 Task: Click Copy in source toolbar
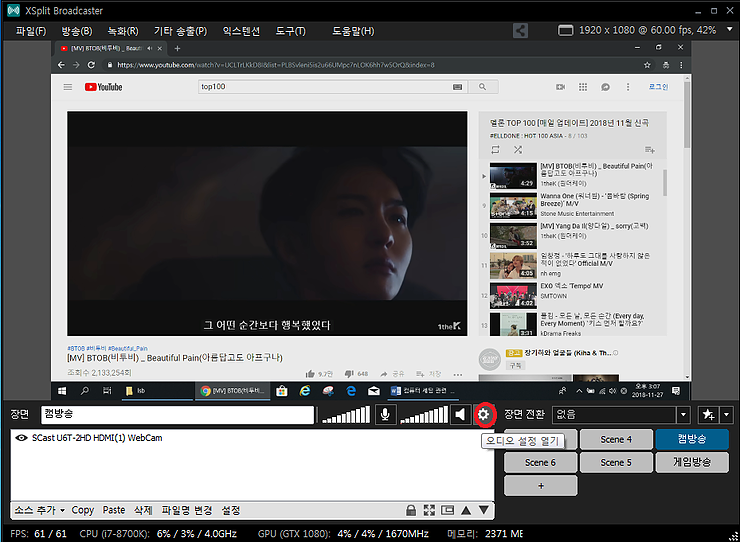[x=83, y=510]
